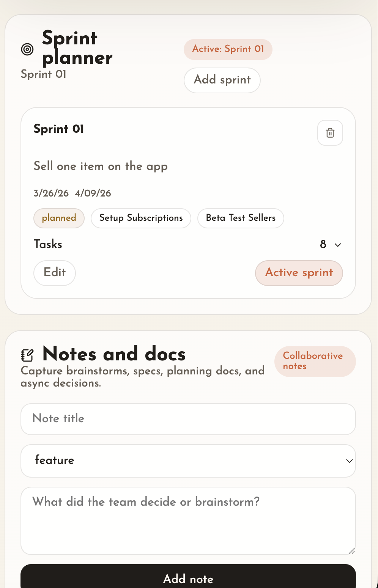Click the sprint date range 3/26/26

(51, 193)
